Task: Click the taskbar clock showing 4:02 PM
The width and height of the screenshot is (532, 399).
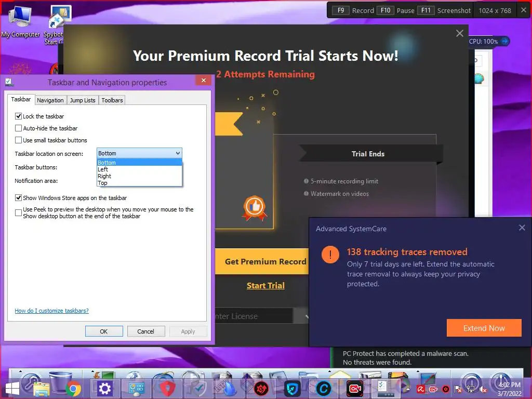Action: click(x=509, y=389)
